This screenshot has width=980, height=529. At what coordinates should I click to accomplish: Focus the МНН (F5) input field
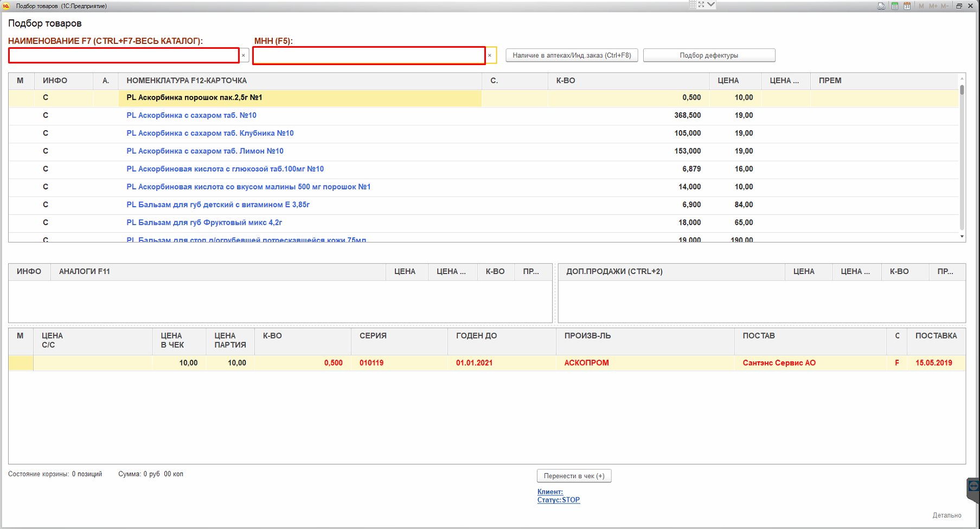click(x=369, y=55)
